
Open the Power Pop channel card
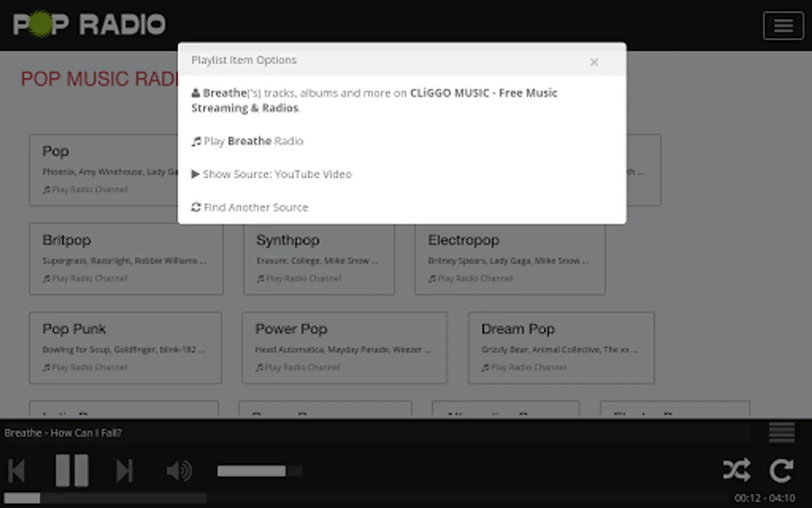coord(345,348)
